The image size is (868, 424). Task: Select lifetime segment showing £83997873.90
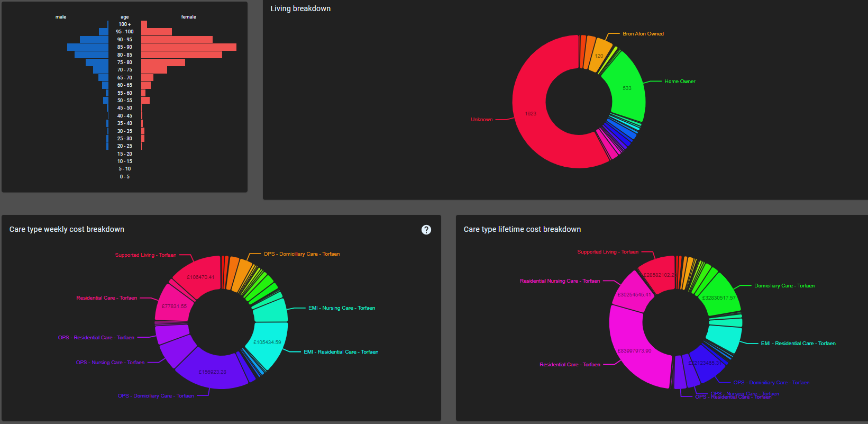coord(635,350)
